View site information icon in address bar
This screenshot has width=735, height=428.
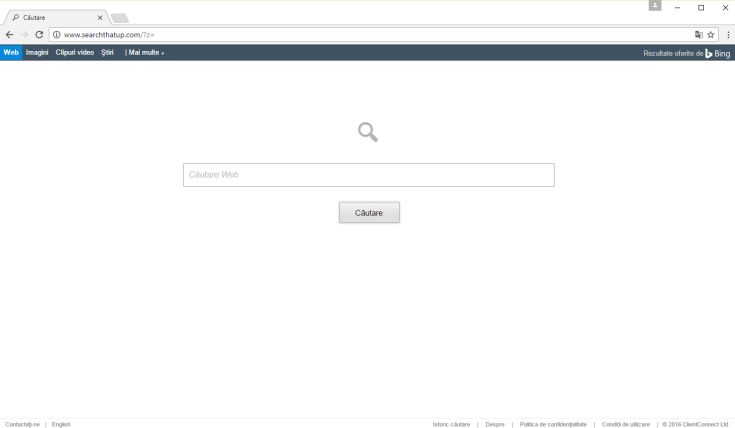click(x=56, y=35)
